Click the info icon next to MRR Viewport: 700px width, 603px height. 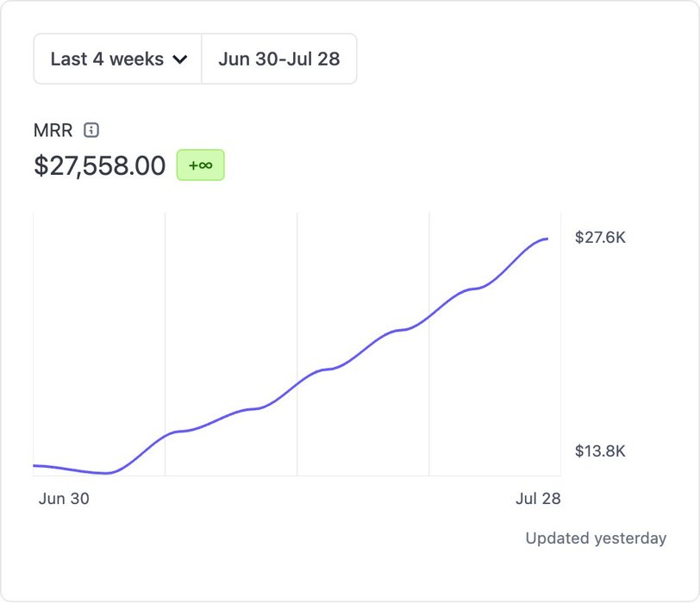pos(91,130)
